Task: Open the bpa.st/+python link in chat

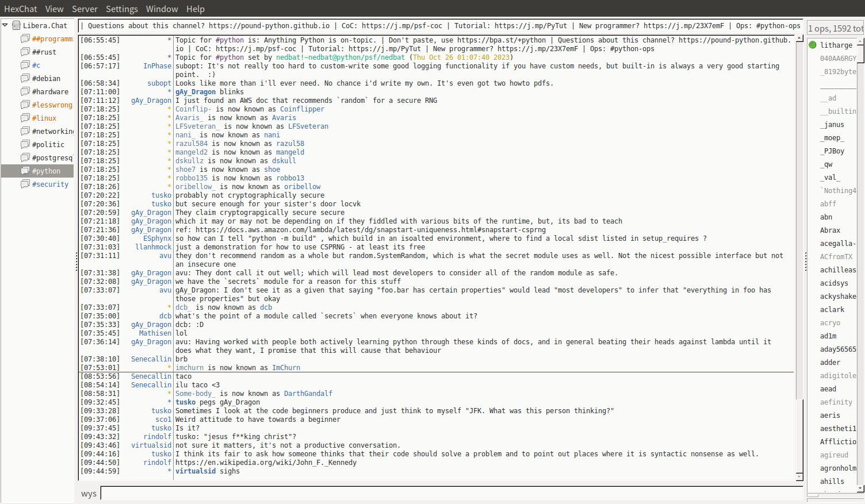Action: 502,40
